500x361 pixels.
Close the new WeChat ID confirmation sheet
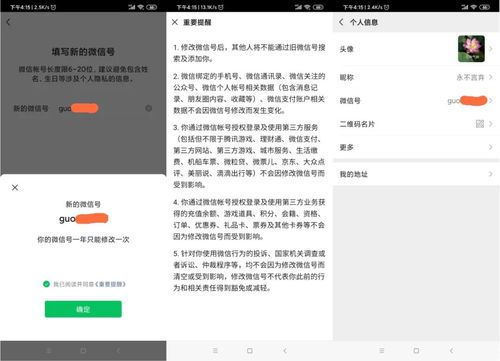coord(15,188)
